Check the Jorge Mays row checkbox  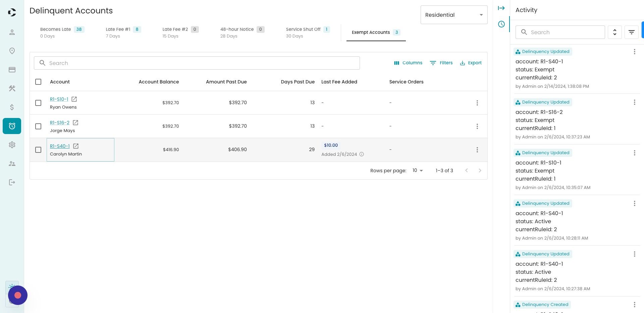coord(38,126)
